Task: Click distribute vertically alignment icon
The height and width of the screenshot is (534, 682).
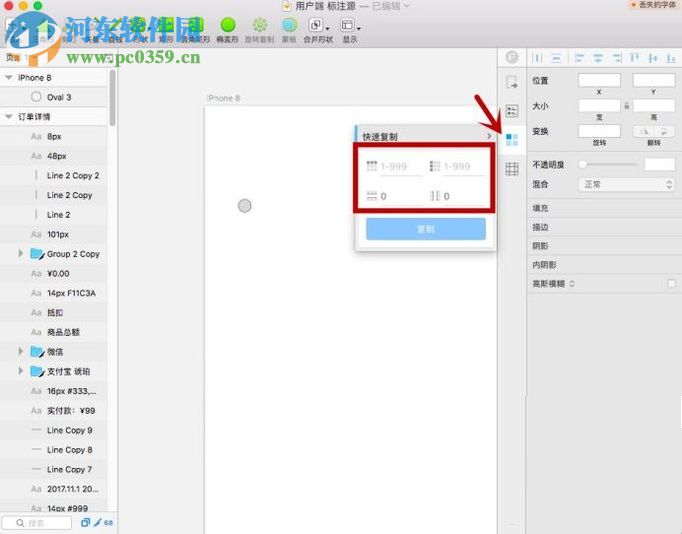Action: 556,58
